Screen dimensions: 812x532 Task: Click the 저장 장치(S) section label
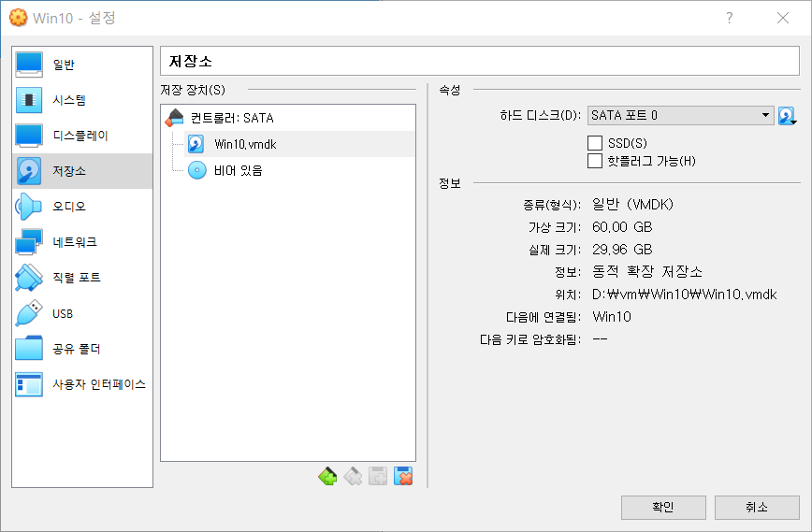click(193, 90)
